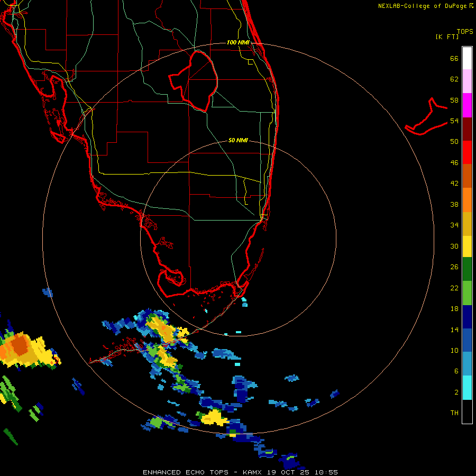Click the '50 NMI' range ring label
Viewport: 476px width, 476px height.
point(238,140)
